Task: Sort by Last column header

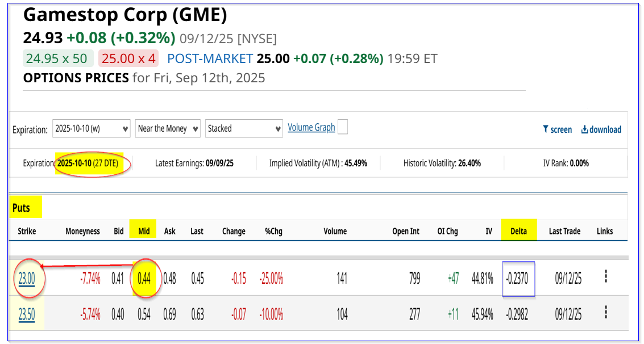Action: pyautogui.click(x=197, y=231)
